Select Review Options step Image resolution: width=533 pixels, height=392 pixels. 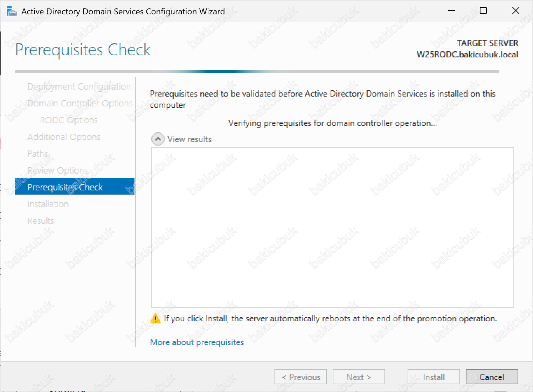(x=57, y=170)
